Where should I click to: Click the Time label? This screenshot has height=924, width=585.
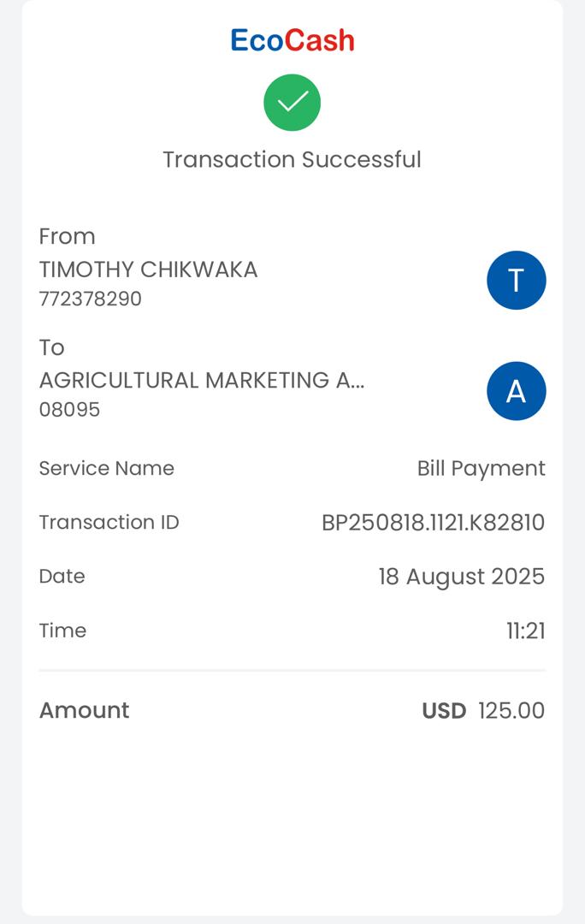62,631
